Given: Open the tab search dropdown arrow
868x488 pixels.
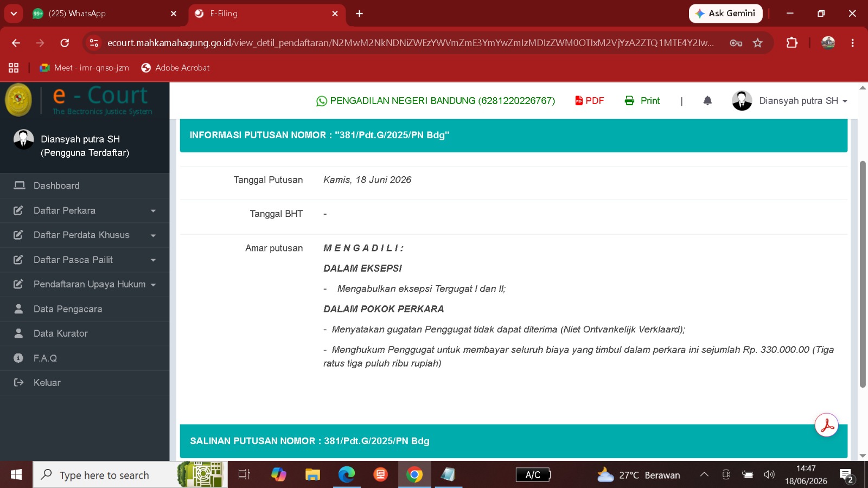Looking at the screenshot, I should coord(14,14).
